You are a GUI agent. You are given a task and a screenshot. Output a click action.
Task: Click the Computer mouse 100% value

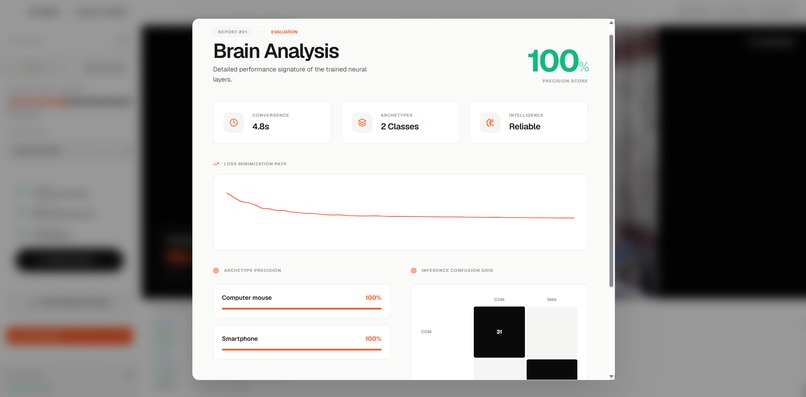coord(373,298)
